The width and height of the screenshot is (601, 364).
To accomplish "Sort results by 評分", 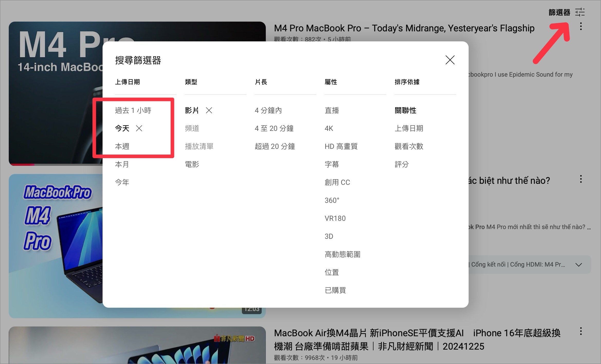I will coord(402,164).
